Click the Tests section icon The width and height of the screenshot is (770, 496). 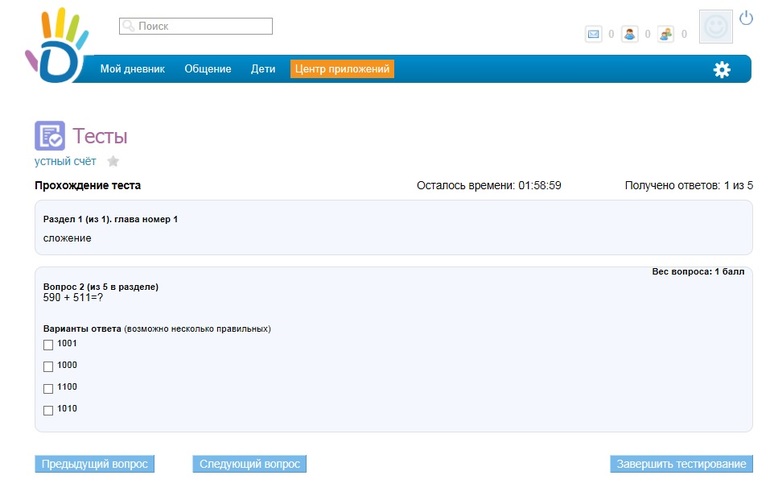[x=50, y=136]
